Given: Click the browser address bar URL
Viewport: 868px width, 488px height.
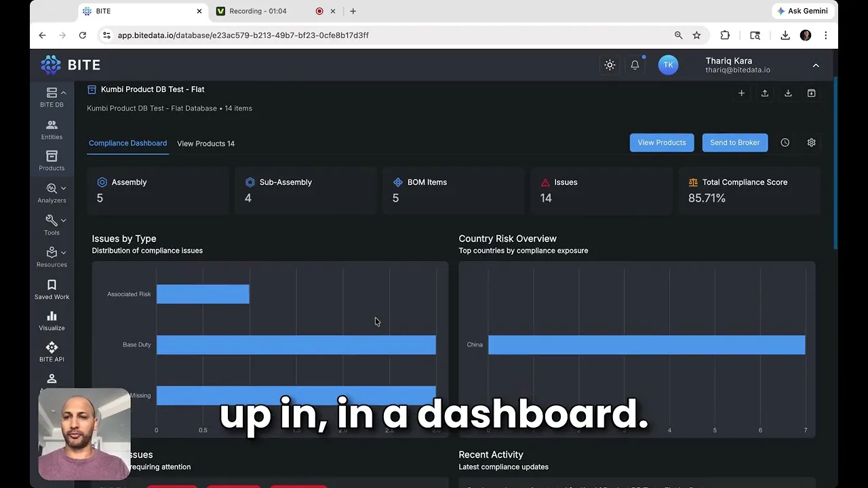Looking at the screenshot, I should (x=243, y=35).
